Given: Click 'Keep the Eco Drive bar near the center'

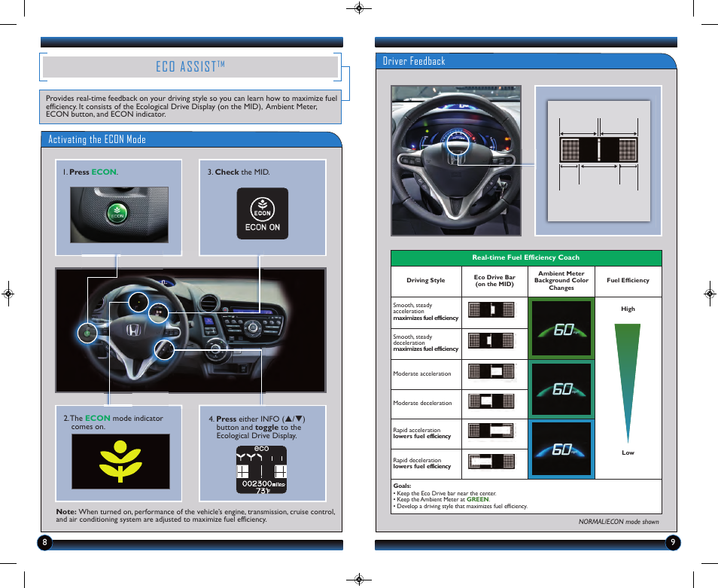Looking at the screenshot, I should 445,493.
